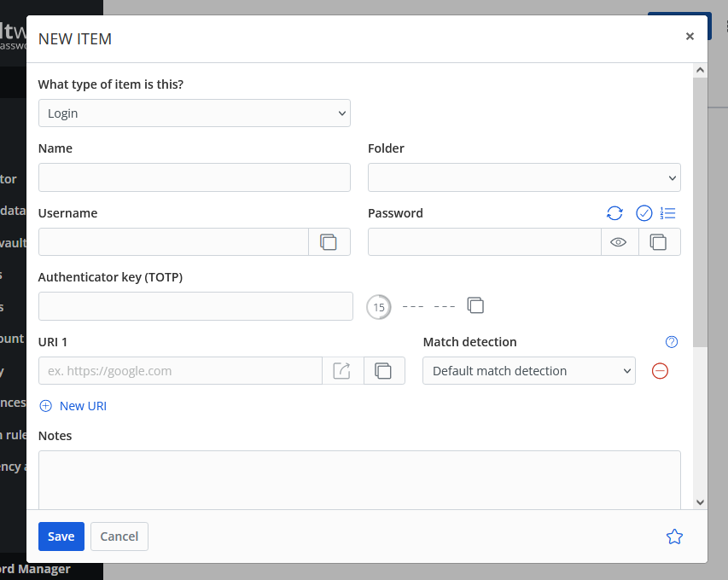
Task: Launch the URI 1 link
Action: 342,371
